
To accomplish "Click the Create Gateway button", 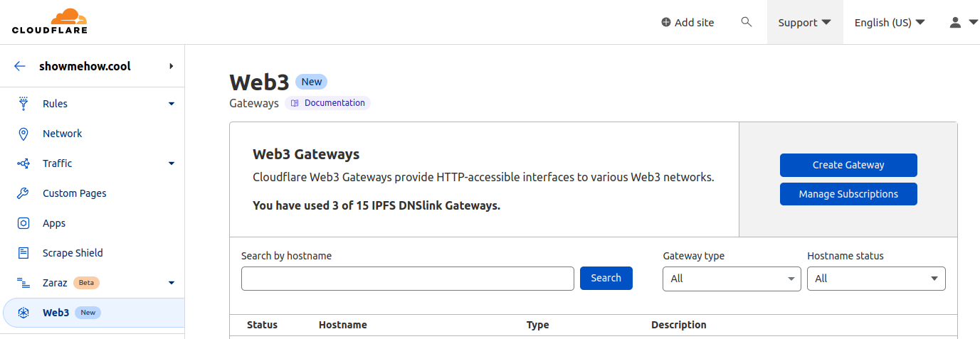I will coord(848,165).
